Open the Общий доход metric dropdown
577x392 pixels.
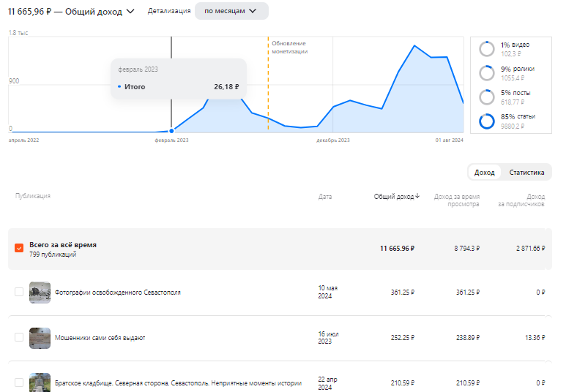click(x=130, y=11)
